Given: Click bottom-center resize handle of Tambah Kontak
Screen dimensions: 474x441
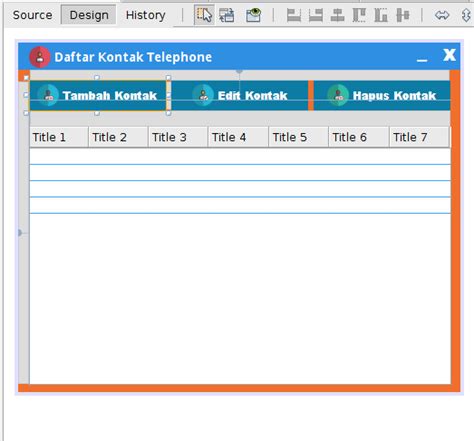Looking at the screenshot, I should [97, 113].
